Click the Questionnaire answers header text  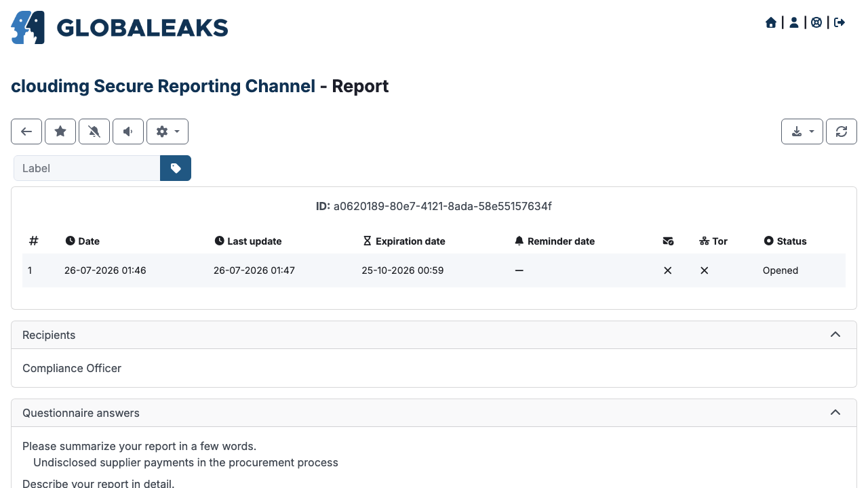click(x=81, y=413)
